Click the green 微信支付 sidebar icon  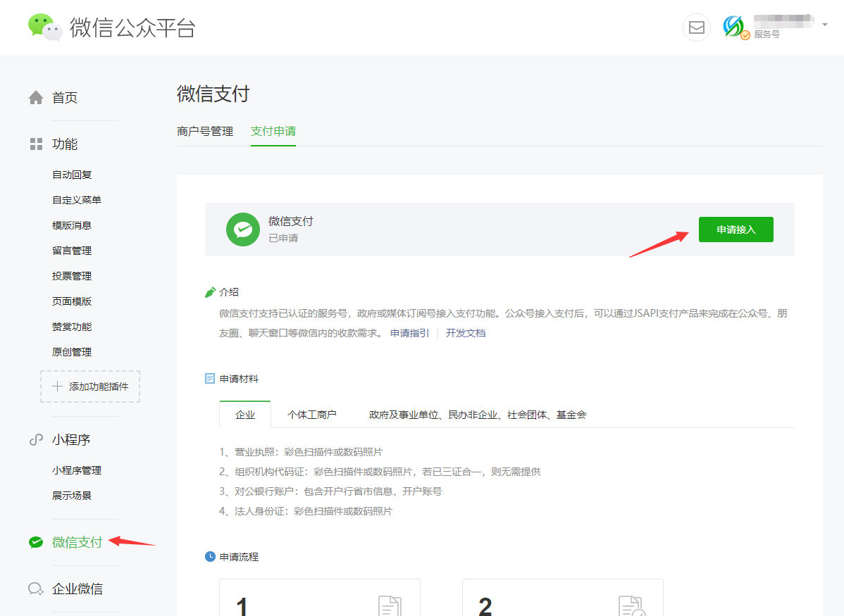click(35, 542)
